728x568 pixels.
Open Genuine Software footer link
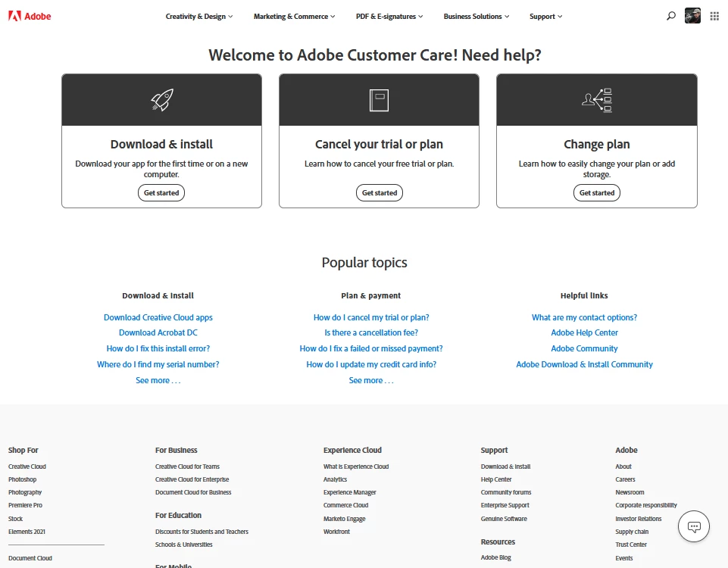[x=504, y=519]
